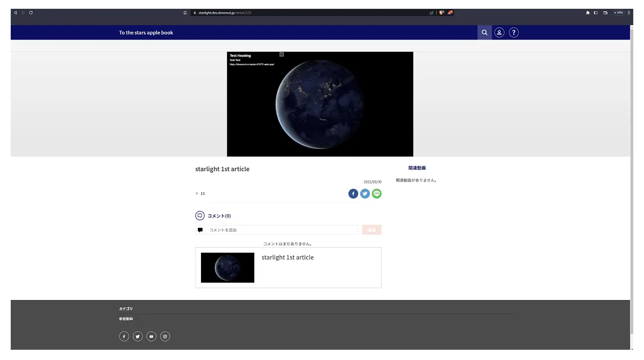Image resolution: width=644 pixels, height=360 pixels.
Task: Open footer Facebook social icon
Action: [124, 337]
